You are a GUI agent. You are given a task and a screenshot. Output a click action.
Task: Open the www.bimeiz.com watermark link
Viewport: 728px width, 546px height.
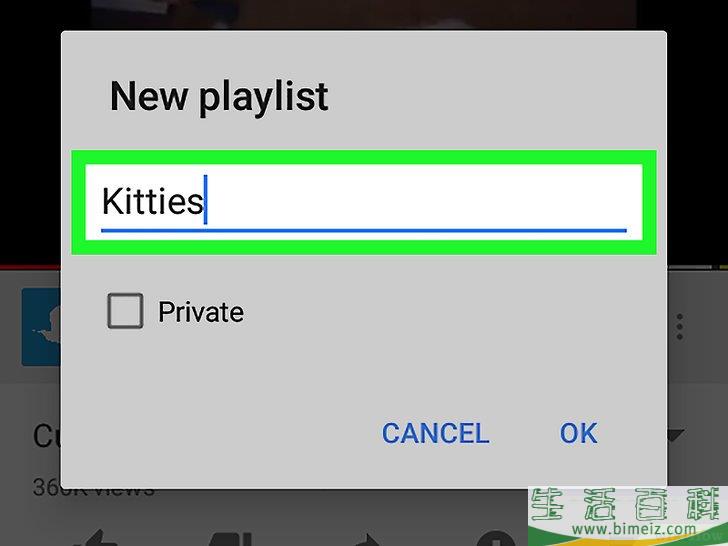(x=634, y=529)
